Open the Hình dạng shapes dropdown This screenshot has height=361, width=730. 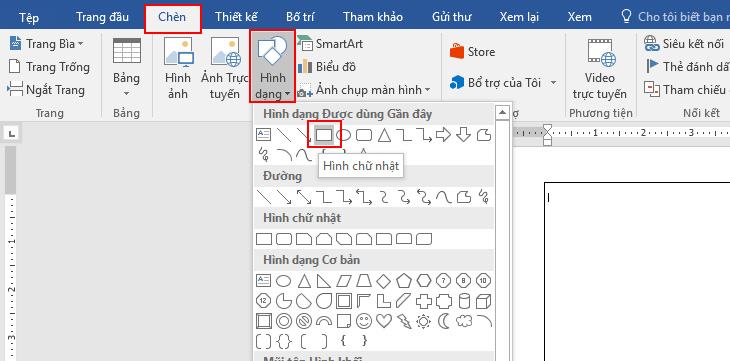click(x=273, y=66)
